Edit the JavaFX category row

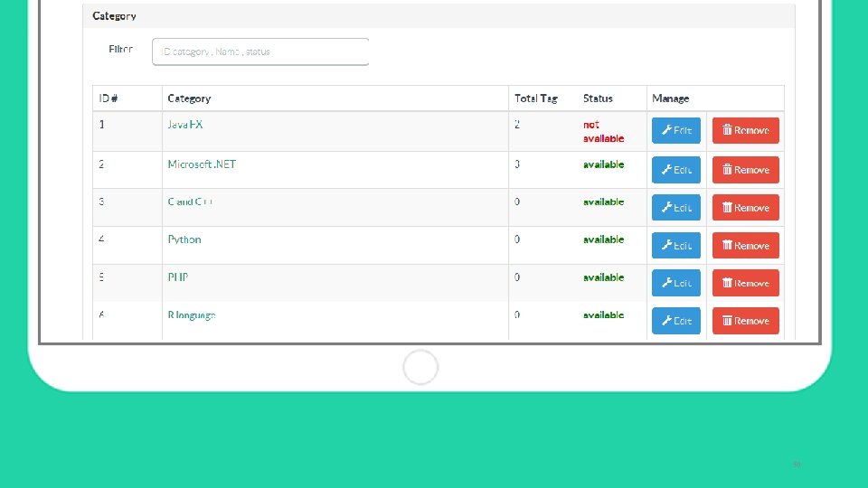pos(676,130)
